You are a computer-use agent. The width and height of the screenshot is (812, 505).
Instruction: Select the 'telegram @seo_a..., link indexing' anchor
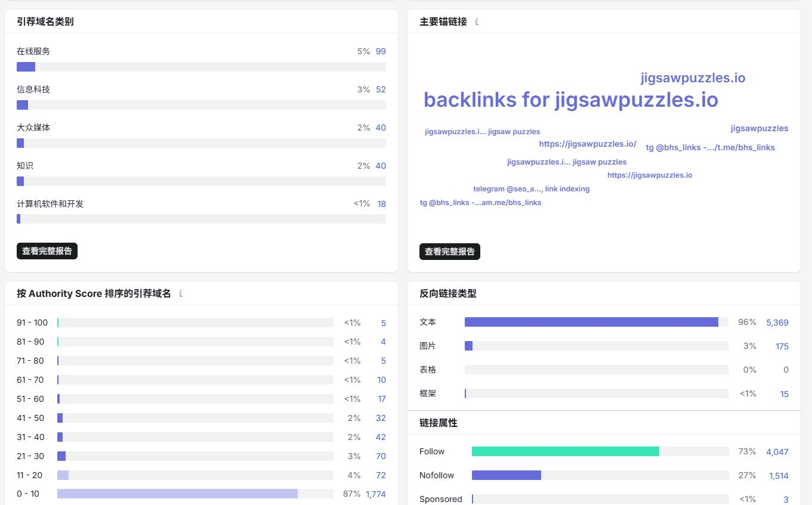coord(532,189)
